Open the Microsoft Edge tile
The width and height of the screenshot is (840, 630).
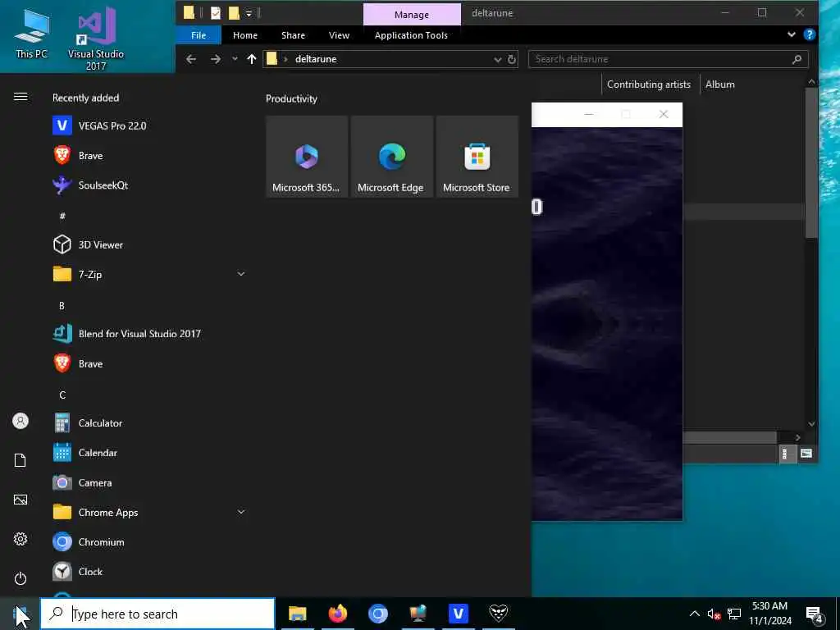(391, 157)
